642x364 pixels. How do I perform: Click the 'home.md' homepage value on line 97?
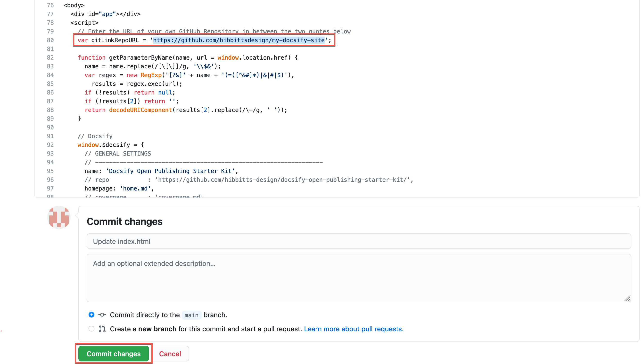pyautogui.click(x=135, y=188)
